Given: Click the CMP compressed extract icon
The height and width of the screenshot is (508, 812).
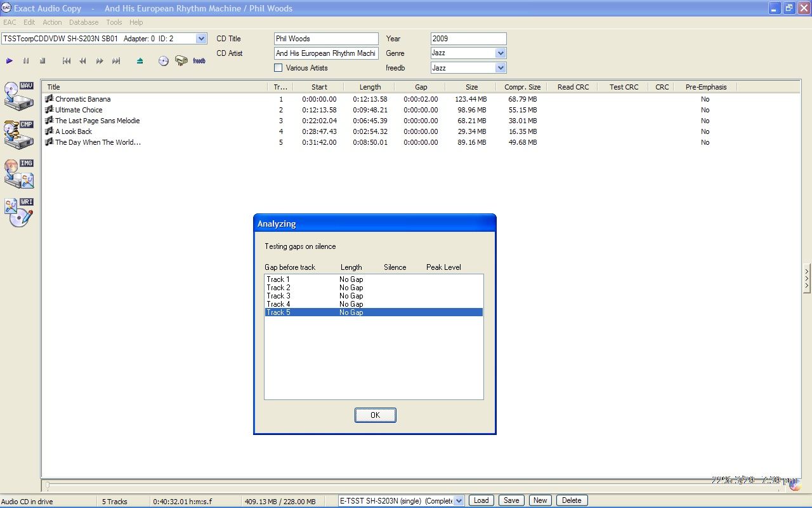Looking at the screenshot, I should (x=19, y=135).
